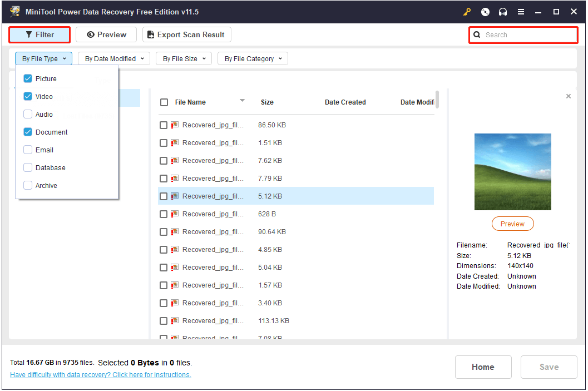
Task: Click the magnifier icon in Search box
Action: (x=477, y=35)
